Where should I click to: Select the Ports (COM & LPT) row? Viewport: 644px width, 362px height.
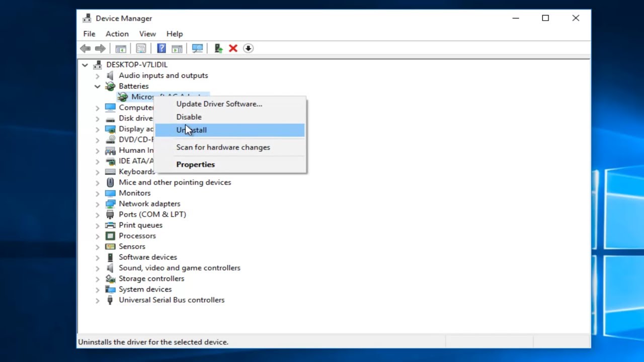[x=152, y=214]
